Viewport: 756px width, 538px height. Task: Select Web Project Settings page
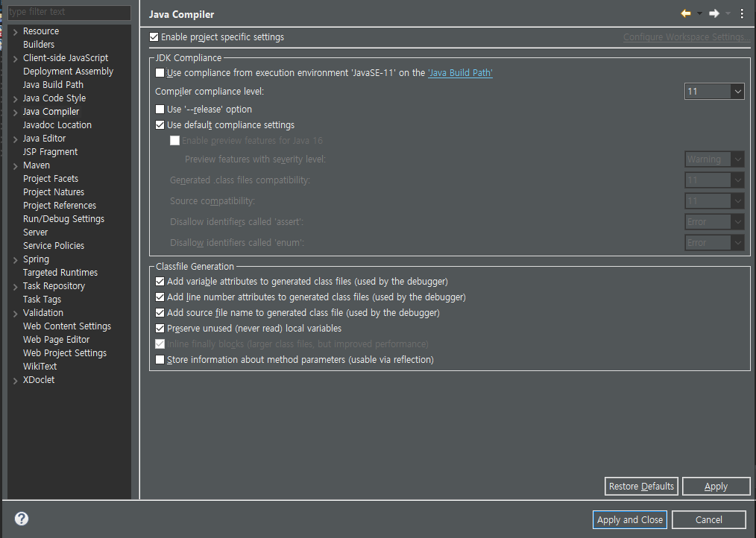click(65, 353)
